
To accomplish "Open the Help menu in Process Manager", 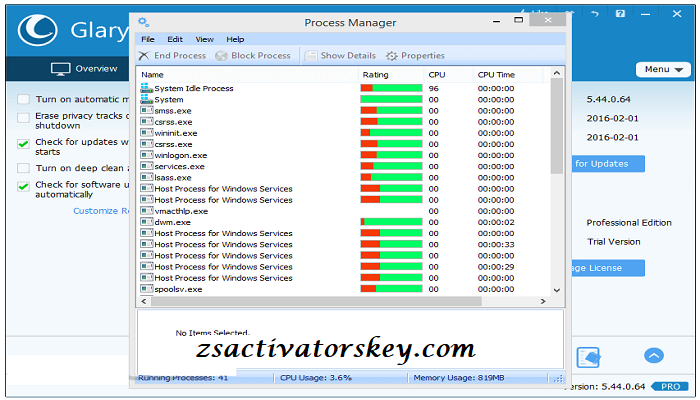I will [x=235, y=39].
